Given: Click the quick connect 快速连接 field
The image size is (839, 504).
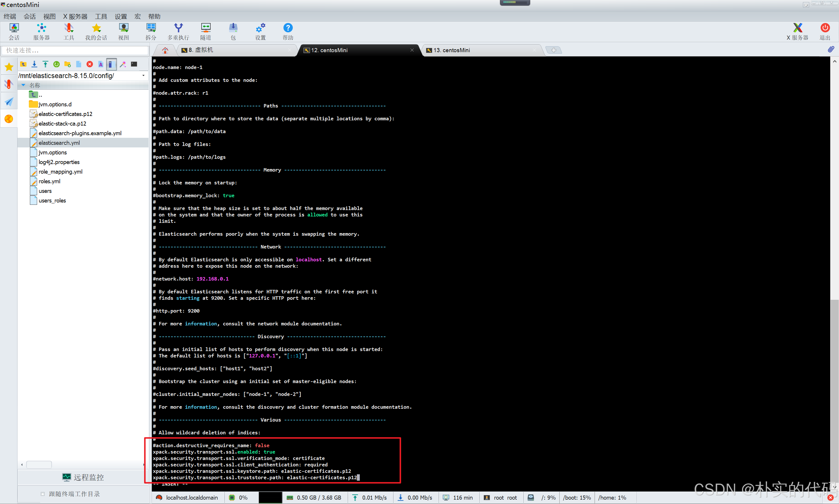Looking at the screenshot, I should (75, 50).
